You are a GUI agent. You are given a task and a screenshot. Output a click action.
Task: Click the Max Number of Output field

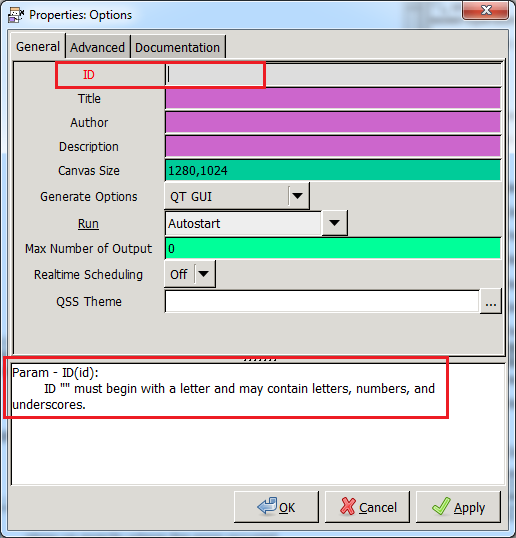(x=333, y=248)
